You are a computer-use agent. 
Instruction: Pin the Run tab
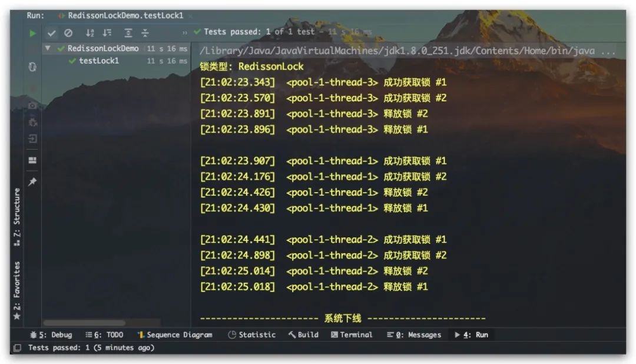point(32,181)
